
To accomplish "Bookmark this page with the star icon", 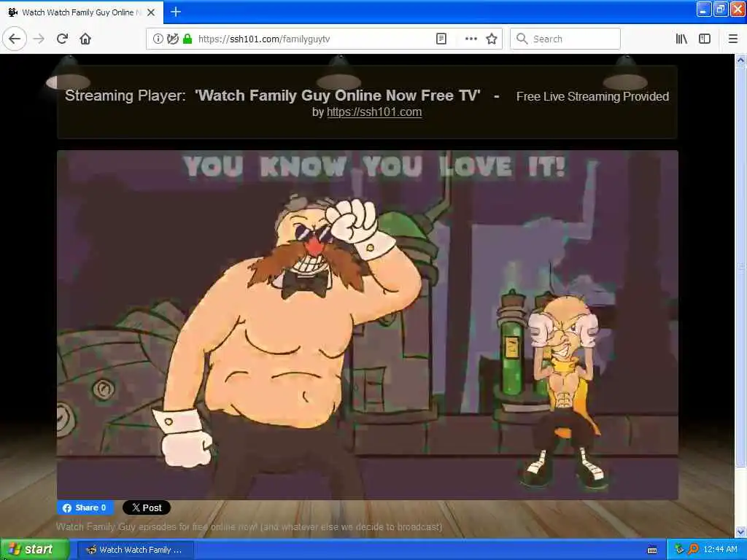I will 492,39.
